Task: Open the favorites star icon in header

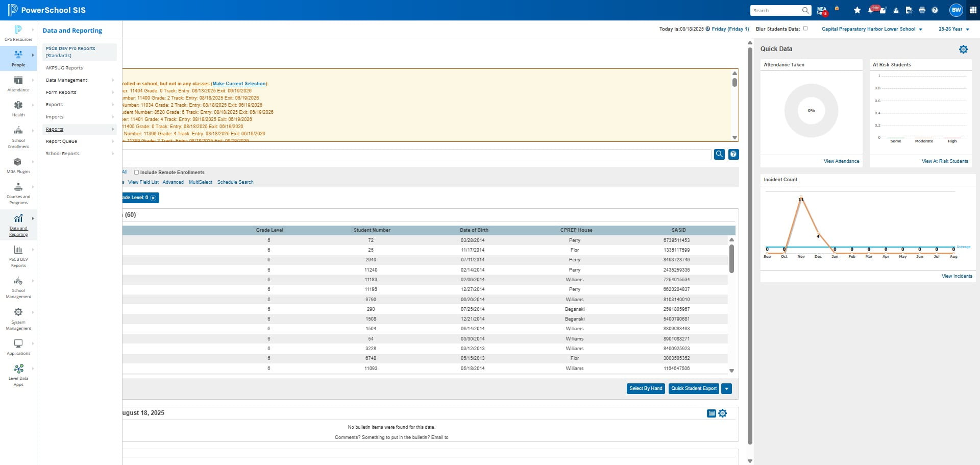Action: pos(857,10)
